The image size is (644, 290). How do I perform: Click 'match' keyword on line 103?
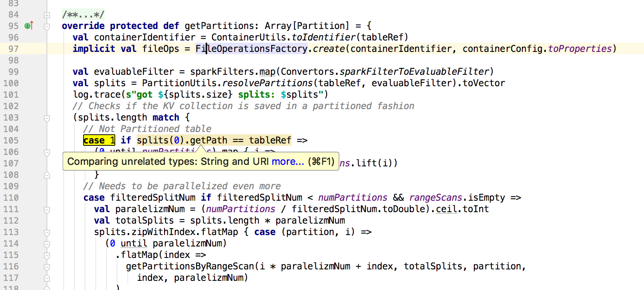[x=166, y=118]
